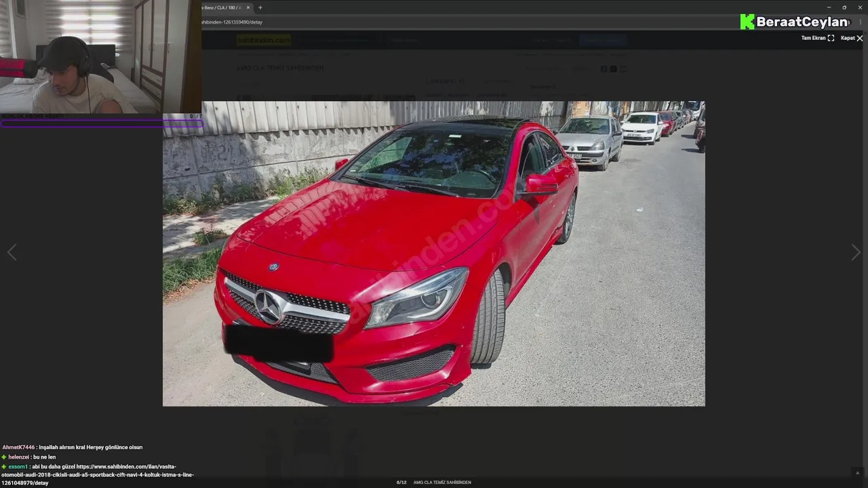
Task: Open the sahibinden link posted by exsom1
Action: coord(97,474)
